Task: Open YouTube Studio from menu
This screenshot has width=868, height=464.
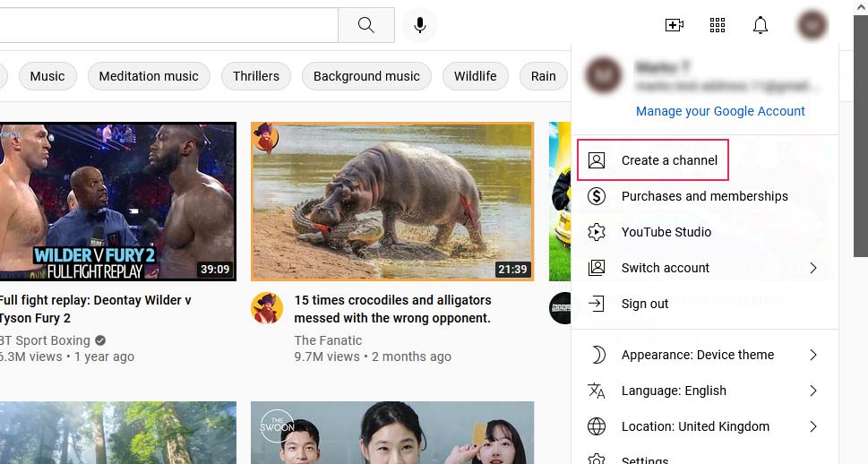Action: coord(705,232)
